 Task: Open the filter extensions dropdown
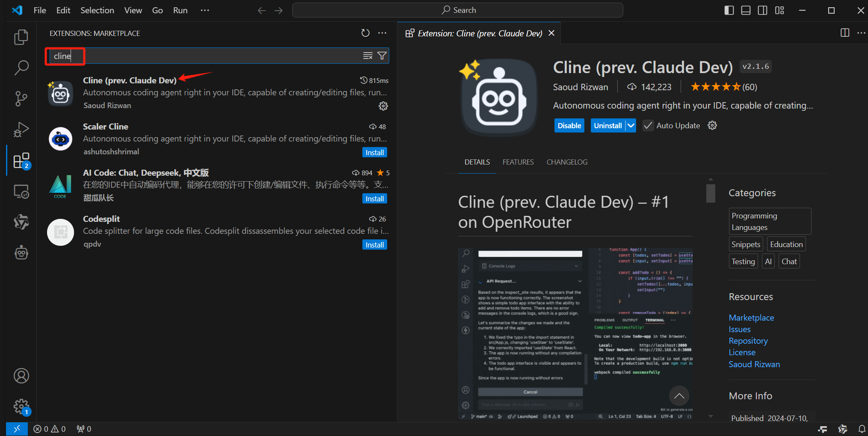tap(382, 56)
